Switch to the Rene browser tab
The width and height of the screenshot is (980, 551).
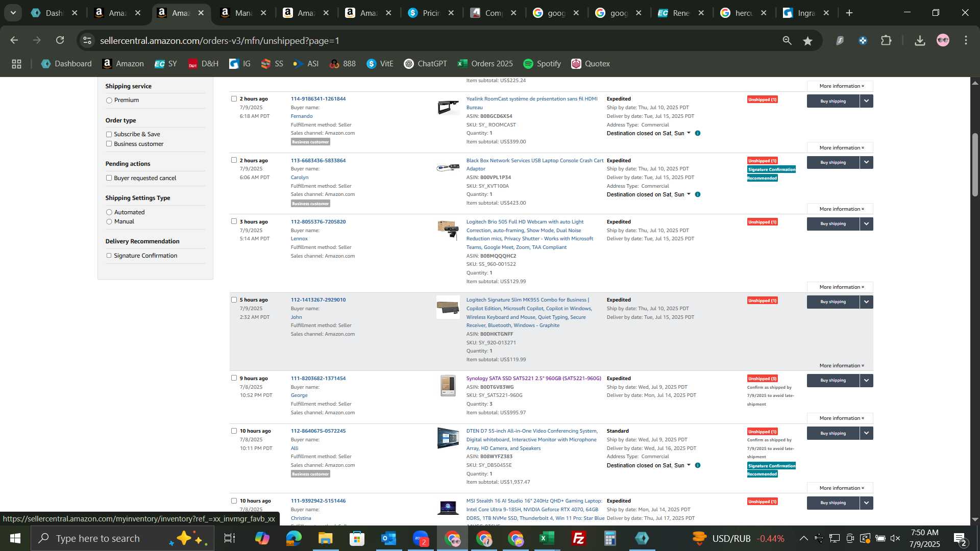point(680,13)
